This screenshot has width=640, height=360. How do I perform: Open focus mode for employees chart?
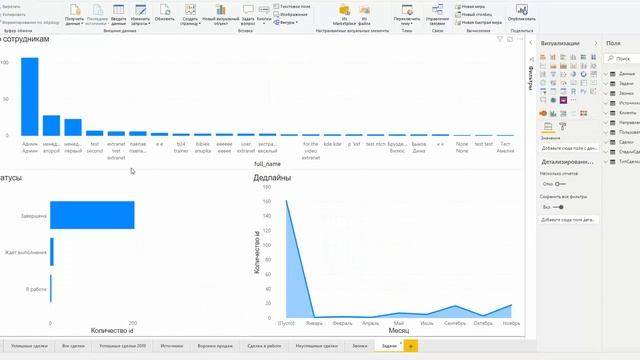pos(510,39)
